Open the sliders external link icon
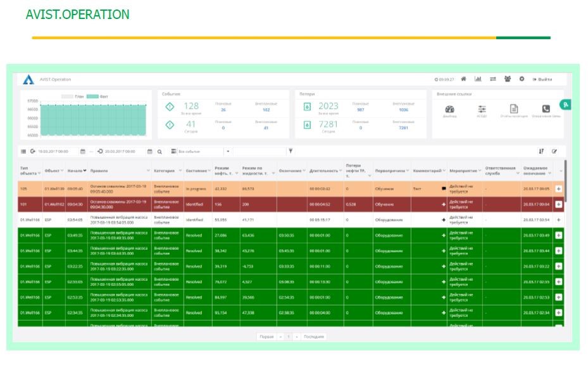The image size is (588, 365). [482, 109]
